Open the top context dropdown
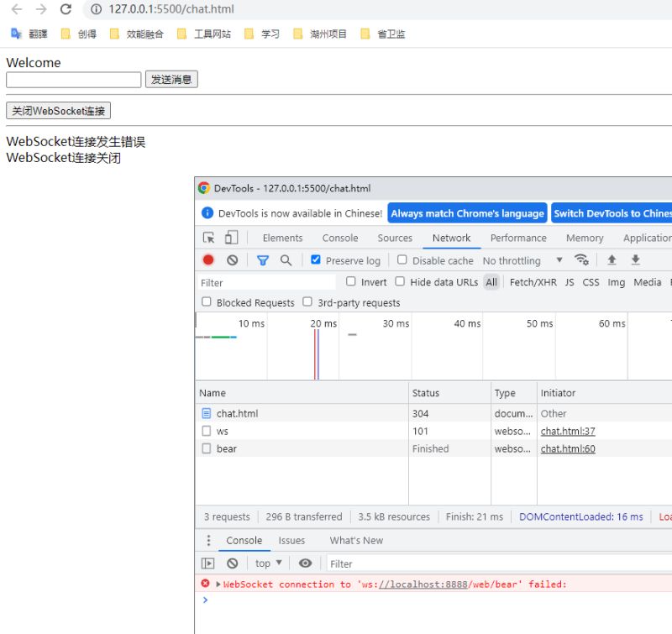672x634 pixels. click(269, 563)
